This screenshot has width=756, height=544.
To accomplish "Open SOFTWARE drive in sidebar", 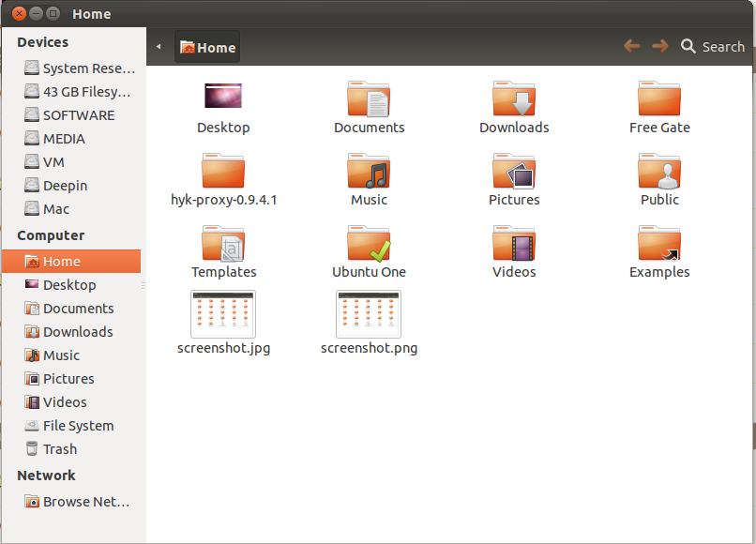I will click(x=71, y=115).
